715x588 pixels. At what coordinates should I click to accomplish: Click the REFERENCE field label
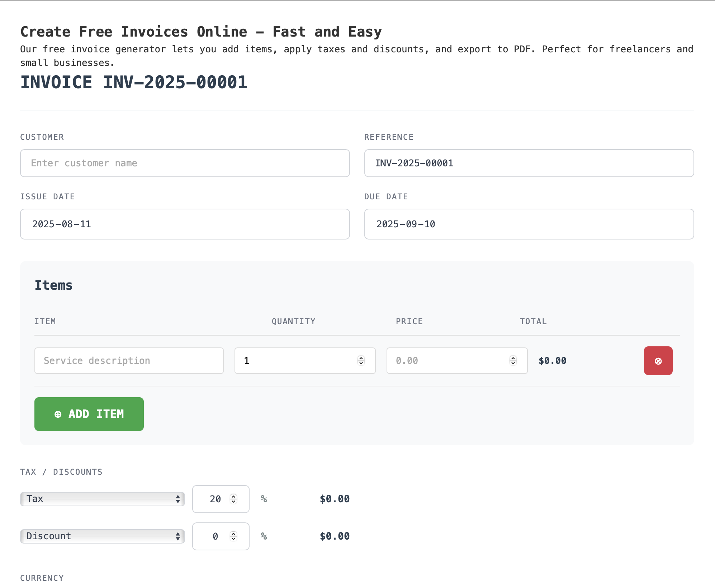click(x=389, y=137)
